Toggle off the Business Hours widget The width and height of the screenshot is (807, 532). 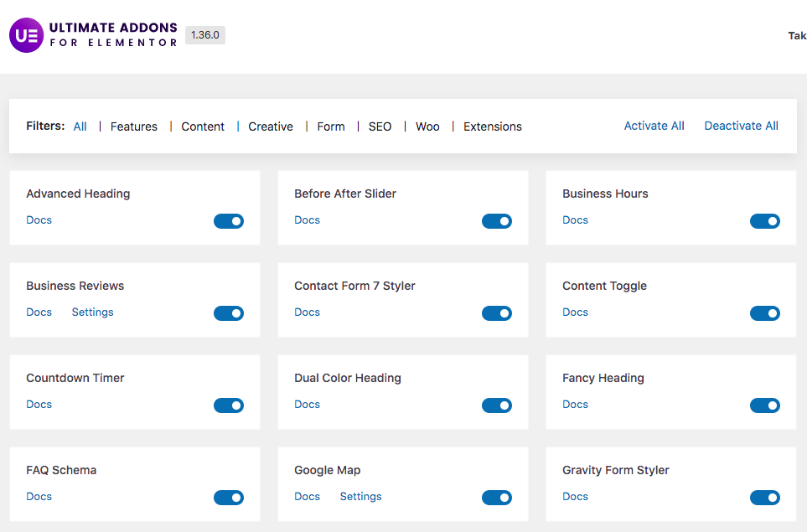[x=765, y=221]
